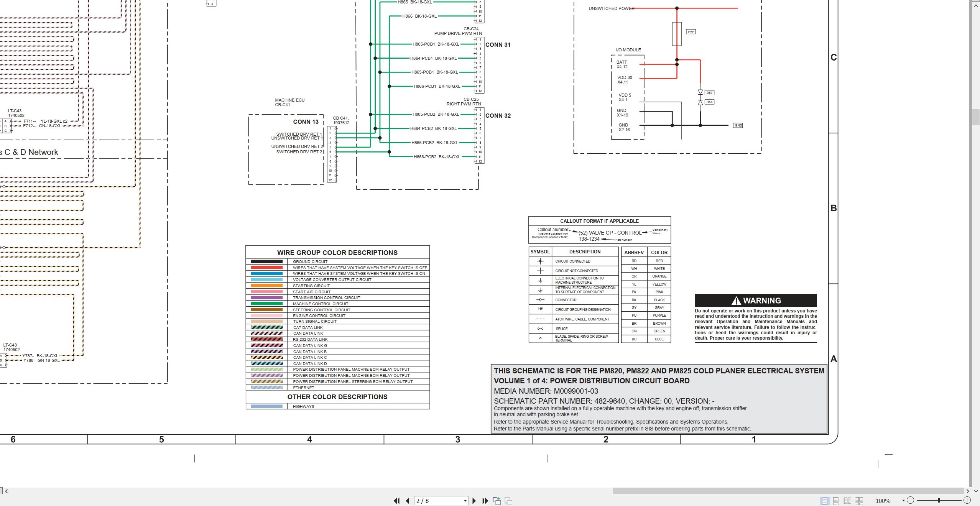Click the vertical scrollbar thumb
980x506 pixels.
976,117
